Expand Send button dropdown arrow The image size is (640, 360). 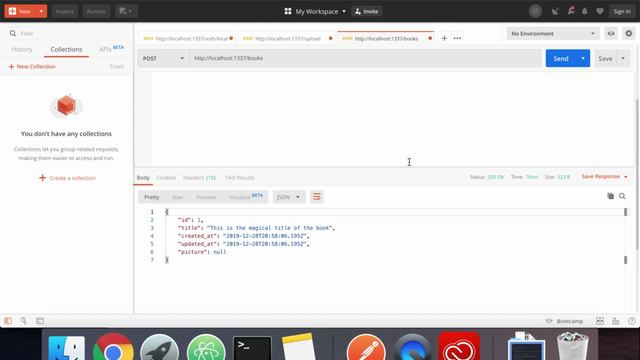pyautogui.click(x=583, y=58)
